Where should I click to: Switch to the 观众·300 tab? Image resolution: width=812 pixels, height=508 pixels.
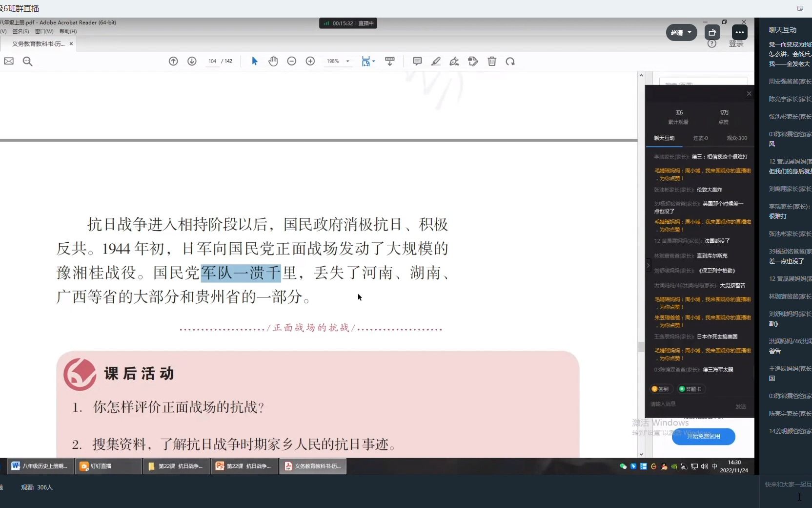(x=737, y=138)
